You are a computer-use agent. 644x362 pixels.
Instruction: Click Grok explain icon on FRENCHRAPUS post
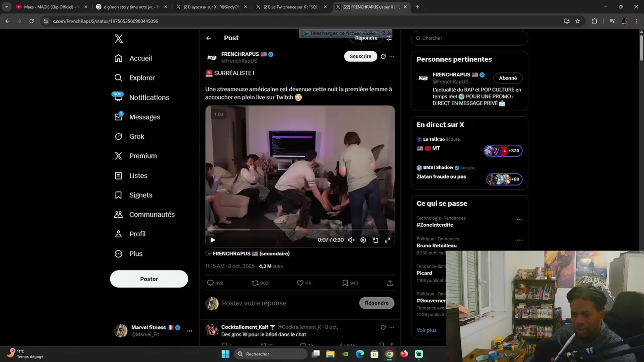point(383,56)
